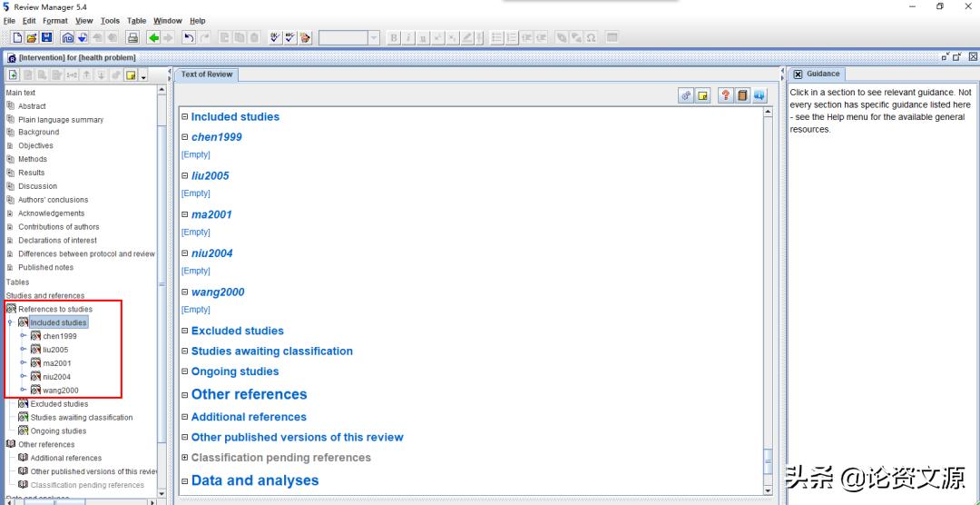Expand the ma2001 tree node

[24, 363]
